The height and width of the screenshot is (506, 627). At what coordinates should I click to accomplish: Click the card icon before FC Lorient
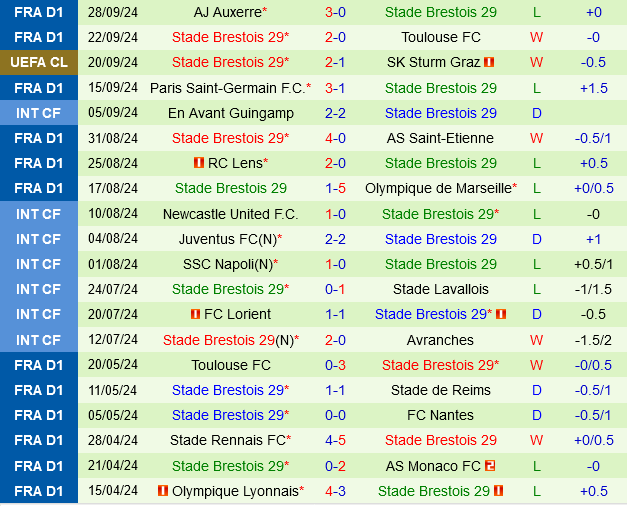195,314
